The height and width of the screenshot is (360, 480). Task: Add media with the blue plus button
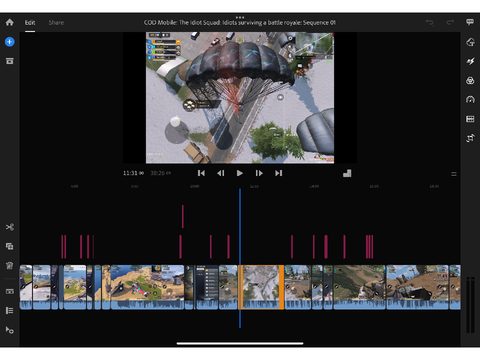10,42
